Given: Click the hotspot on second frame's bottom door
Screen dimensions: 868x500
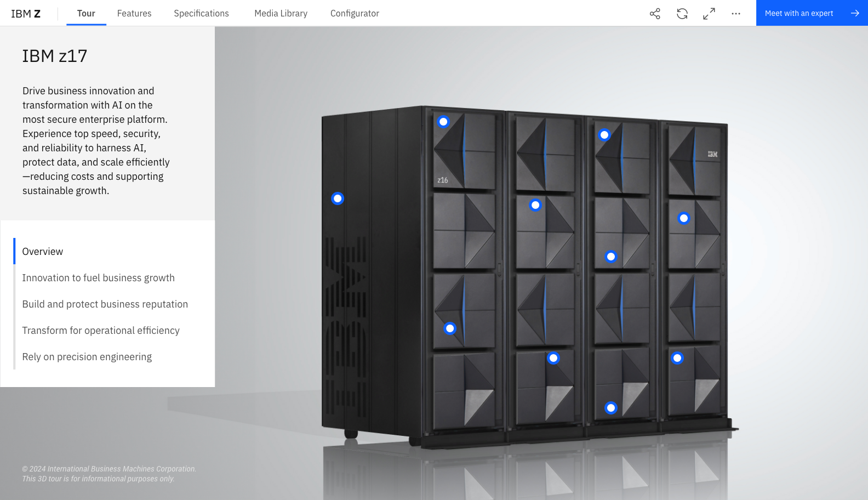Looking at the screenshot, I should [x=553, y=358].
